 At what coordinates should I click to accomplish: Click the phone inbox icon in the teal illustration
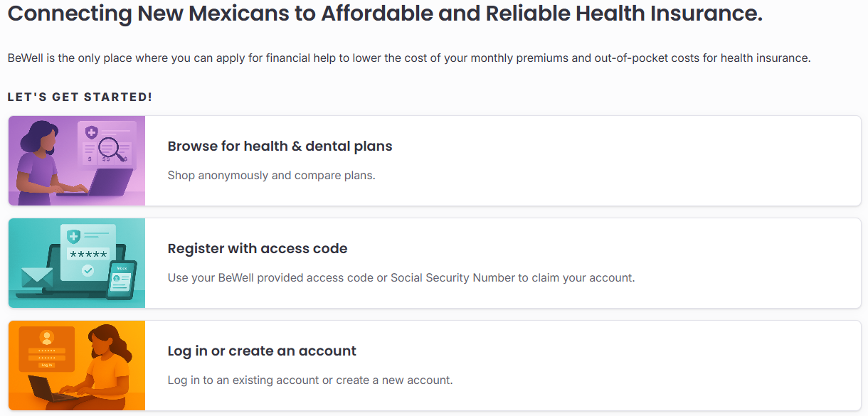coord(122,278)
